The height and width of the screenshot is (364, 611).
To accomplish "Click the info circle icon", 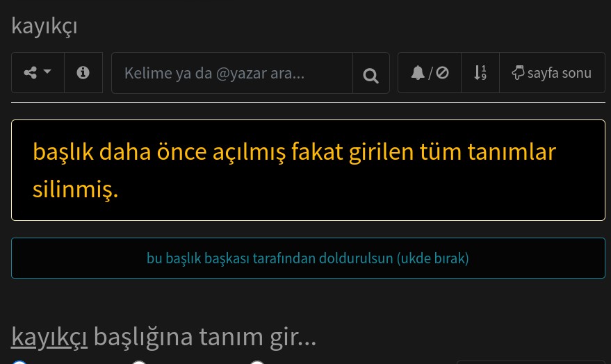I will pos(83,73).
